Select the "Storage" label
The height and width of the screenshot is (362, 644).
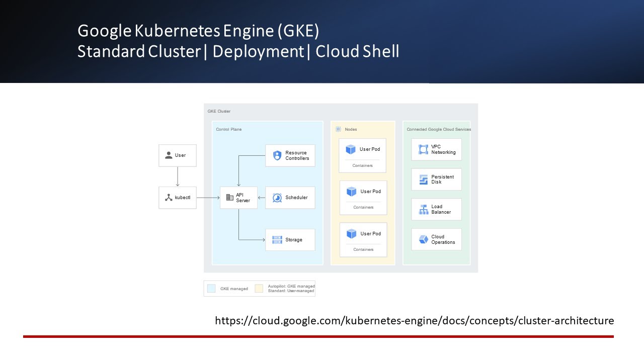(294, 240)
